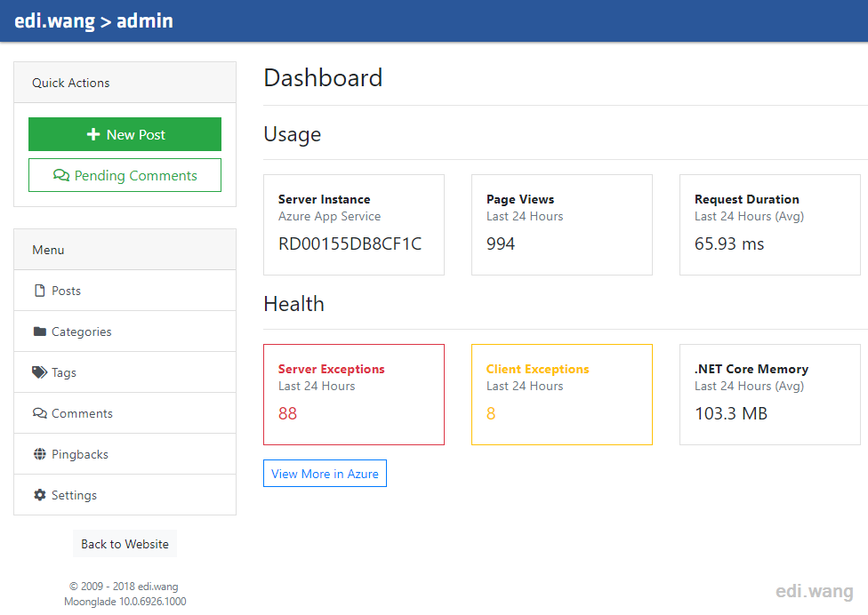Open the Categories menu item
This screenshot has height=615, width=868.
click(x=125, y=331)
